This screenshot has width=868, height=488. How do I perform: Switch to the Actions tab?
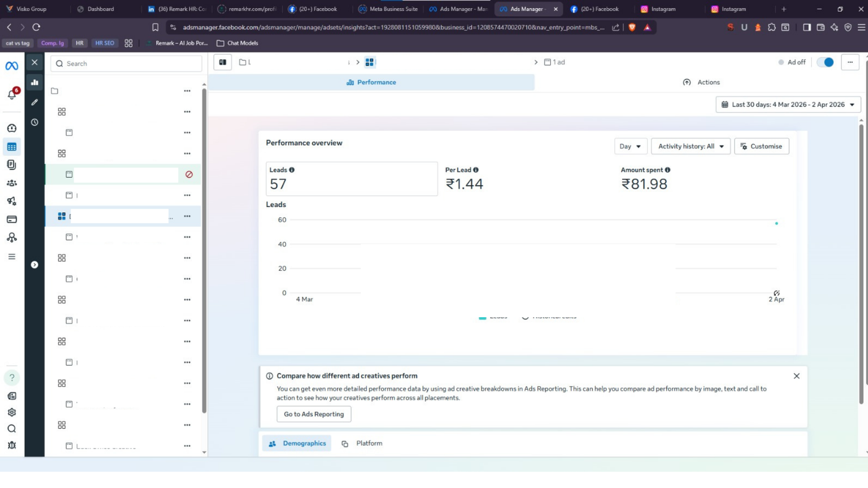[701, 82]
